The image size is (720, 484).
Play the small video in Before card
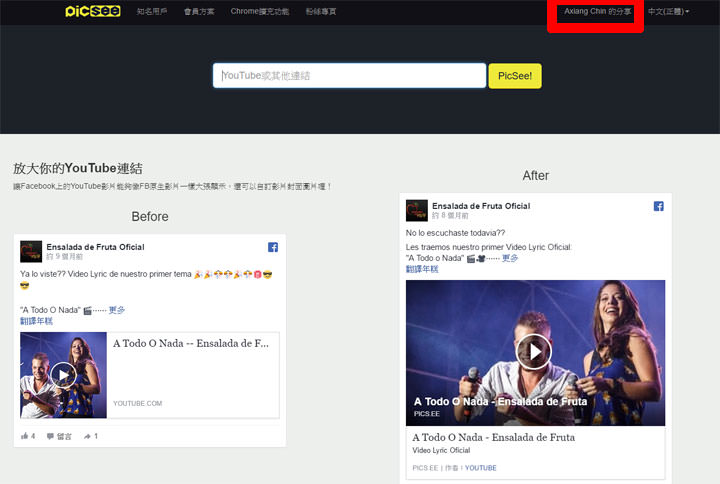click(x=63, y=374)
